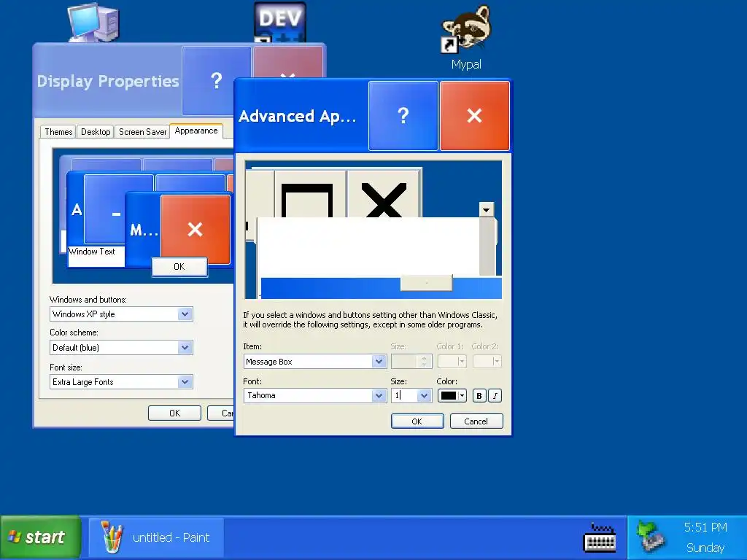Expand Windows and buttons style dropdown
The image size is (747, 560).
pos(185,314)
